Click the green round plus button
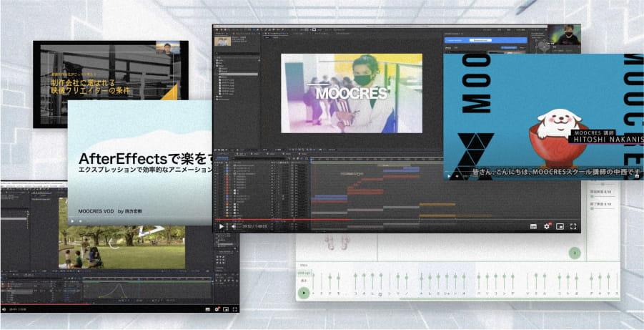The height and width of the screenshot is (330, 644). 575,253
